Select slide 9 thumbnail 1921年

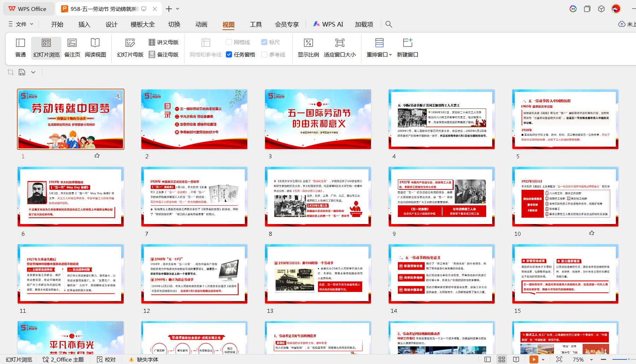pos(442,196)
